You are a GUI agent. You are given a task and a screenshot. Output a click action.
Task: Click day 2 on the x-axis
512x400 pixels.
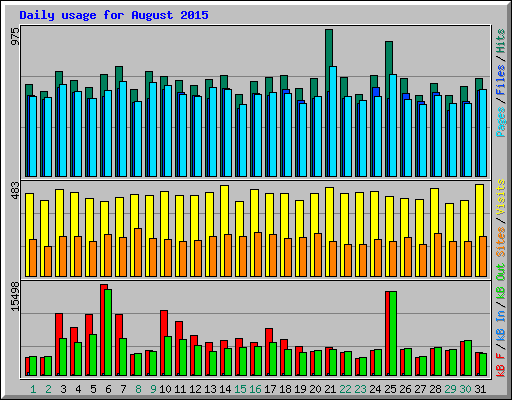(x=48, y=389)
